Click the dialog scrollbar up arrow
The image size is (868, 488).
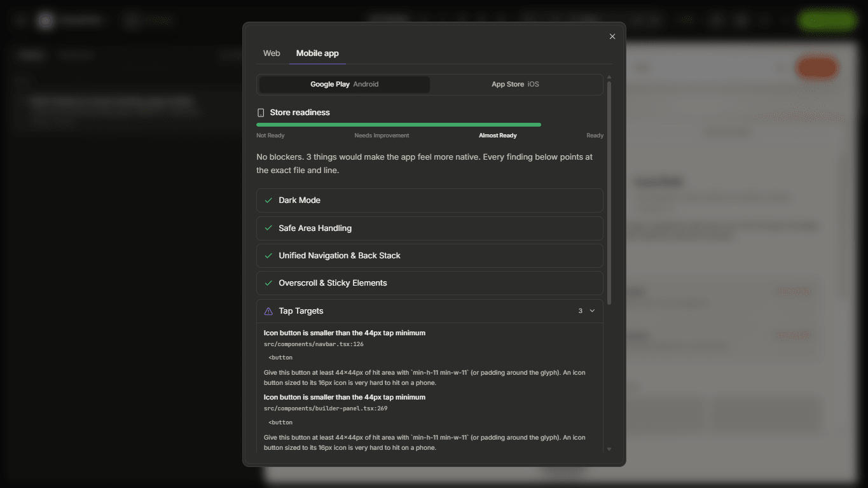(609, 77)
